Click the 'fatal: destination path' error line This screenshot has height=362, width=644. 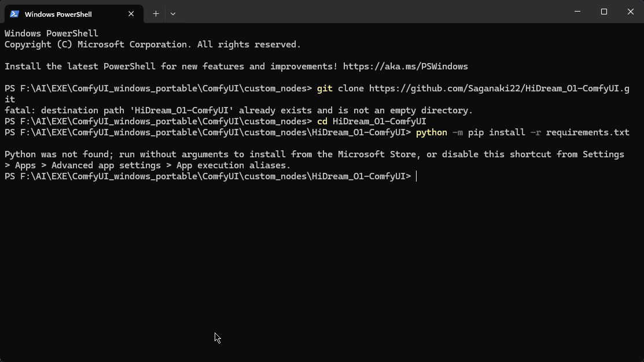coord(238,110)
